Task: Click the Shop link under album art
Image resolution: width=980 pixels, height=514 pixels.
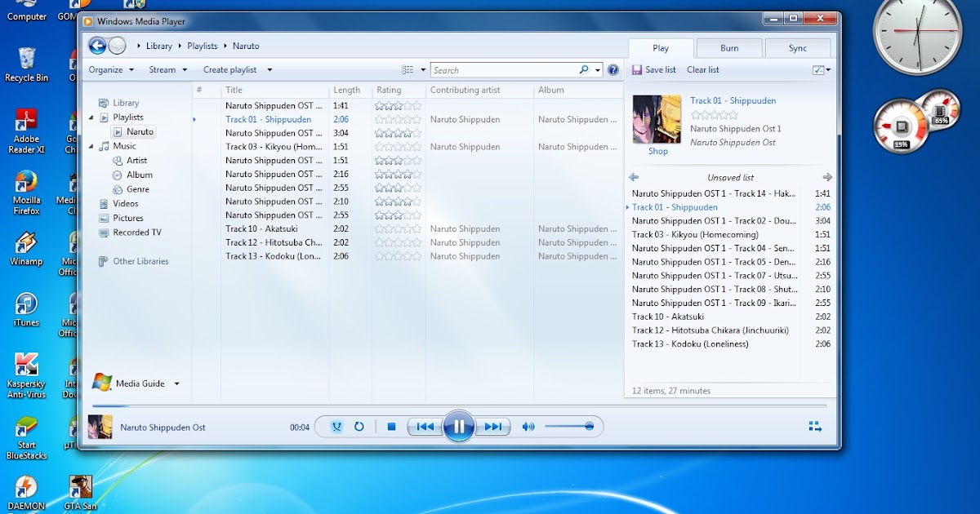Action: [658, 151]
